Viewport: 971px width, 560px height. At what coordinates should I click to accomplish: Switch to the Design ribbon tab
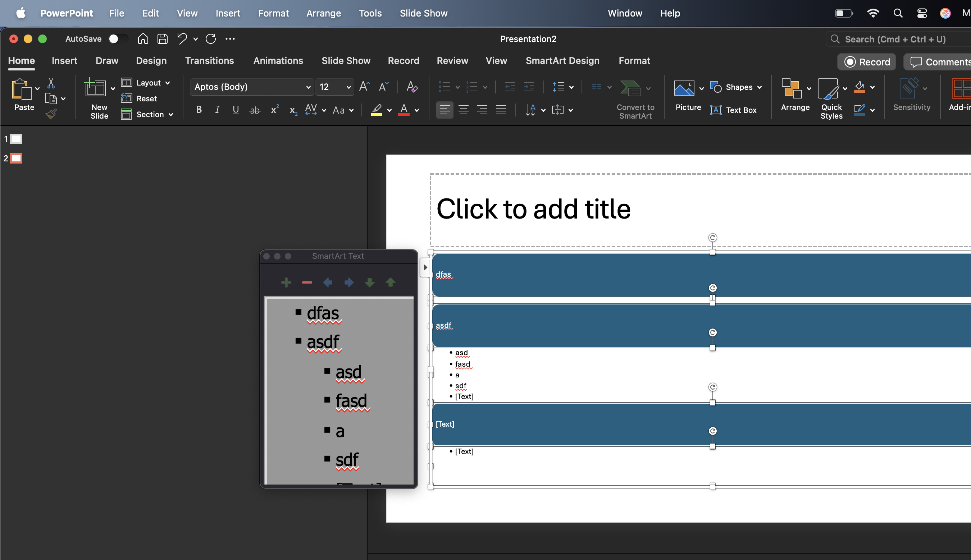[x=151, y=61]
